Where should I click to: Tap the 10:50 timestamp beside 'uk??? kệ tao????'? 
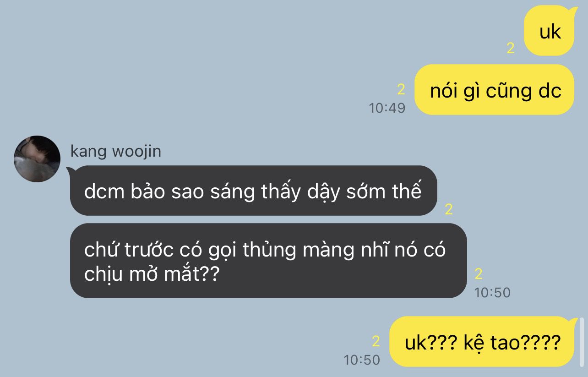[362, 360]
